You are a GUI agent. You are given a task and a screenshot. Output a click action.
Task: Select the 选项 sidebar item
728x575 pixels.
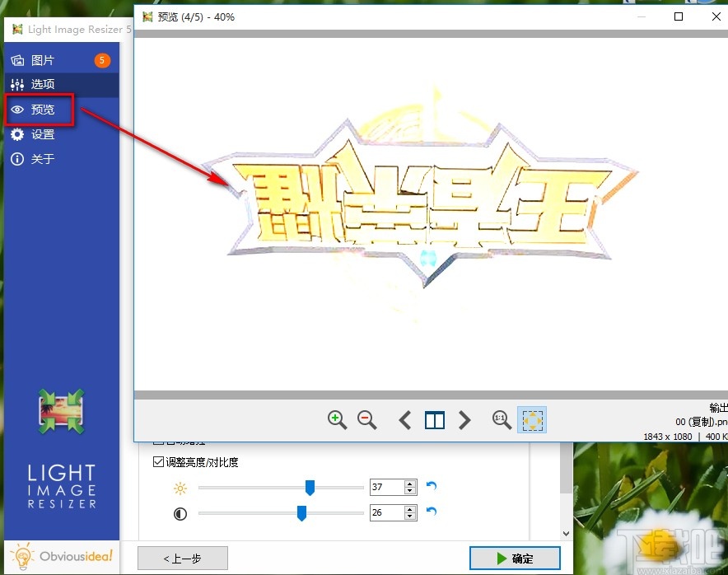coord(61,85)
